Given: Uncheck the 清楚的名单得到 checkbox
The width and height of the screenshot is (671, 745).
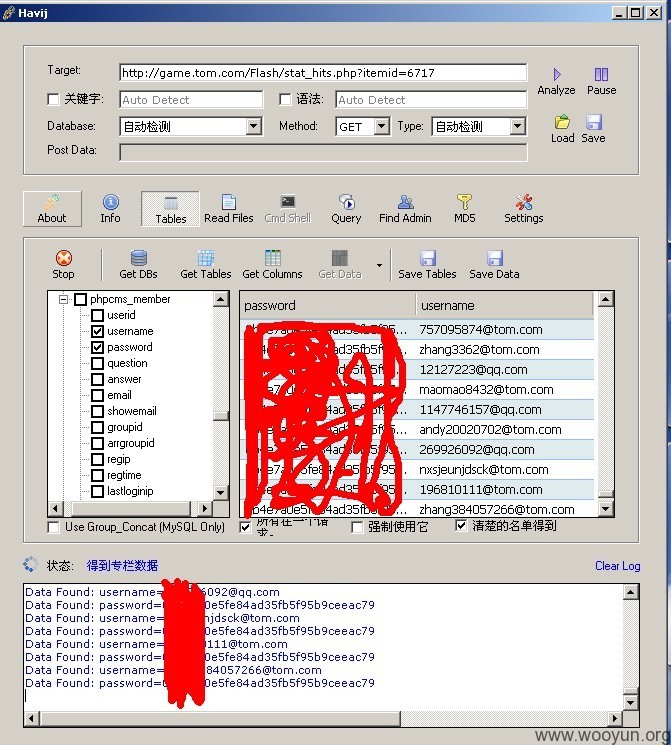Looking at the screenshot, I should (461, 525).
